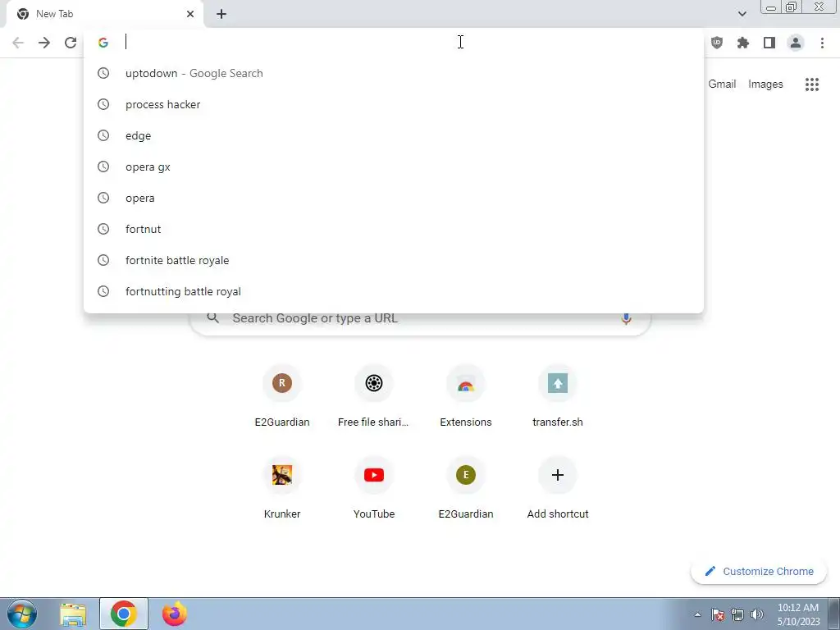This screenshot has width=840, height=630.
Task: Click the Chrome taskbar icon
Action: [x=124, y=614]
